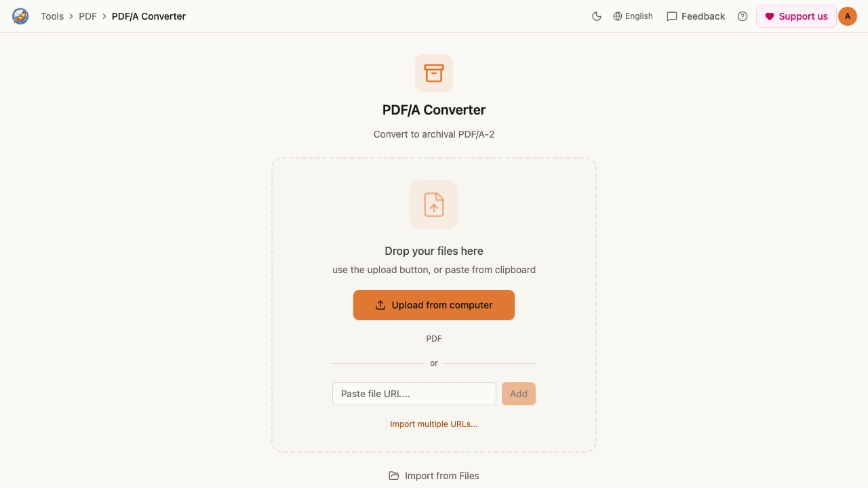The height and width of the screenshot is (488, 868).
Task: Open the Import multiple URLs link
Action: (x=434, y=424)
